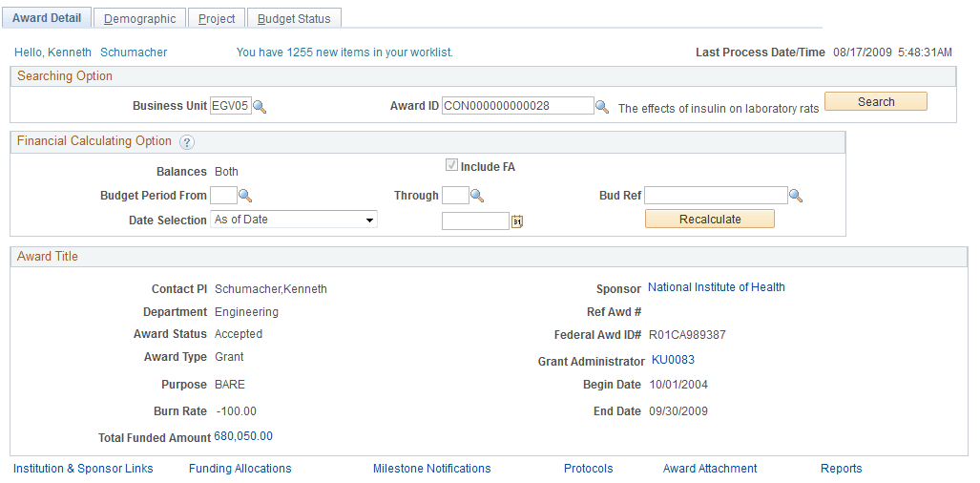Open Budget Period From lookup magnifier

click(x=245, y=197)
